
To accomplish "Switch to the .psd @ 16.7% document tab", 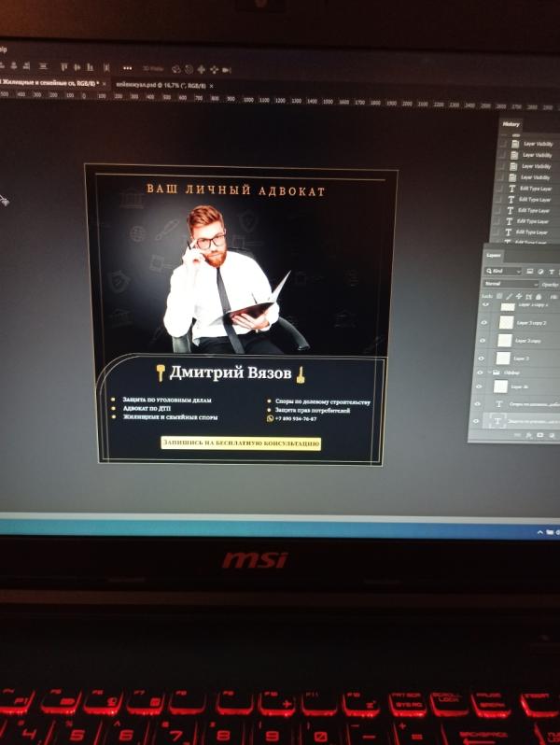I will (161, 86).
